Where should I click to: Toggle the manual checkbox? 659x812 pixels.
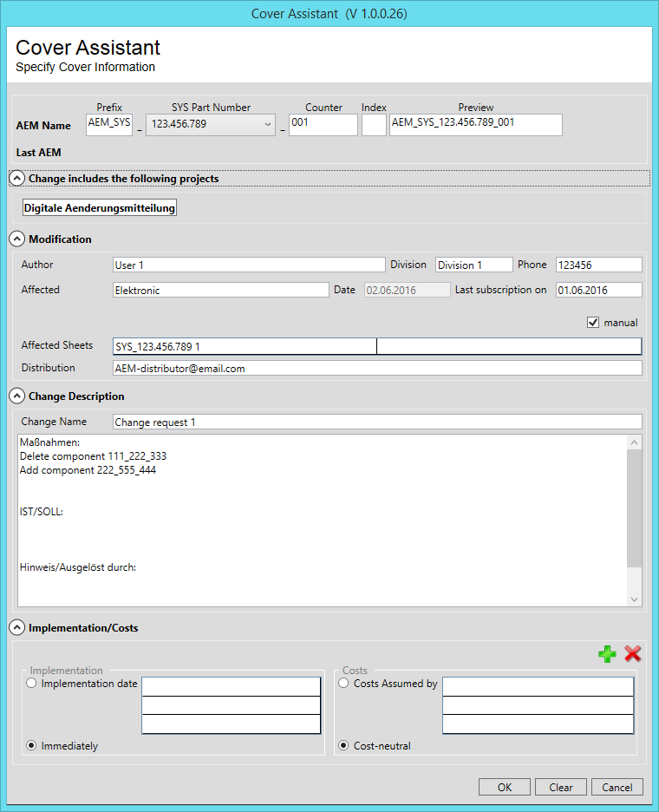click(593, 323)
